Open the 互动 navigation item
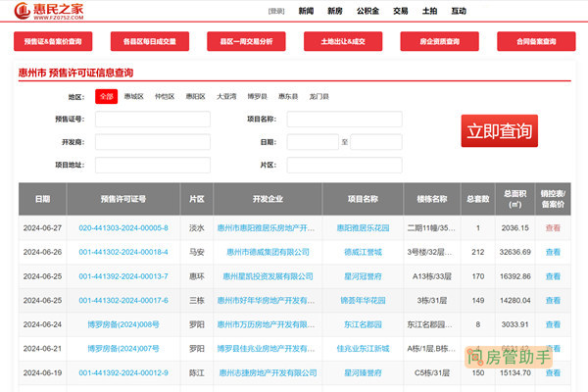This screenshot has width=588, height=392. [x=459, y=11]
